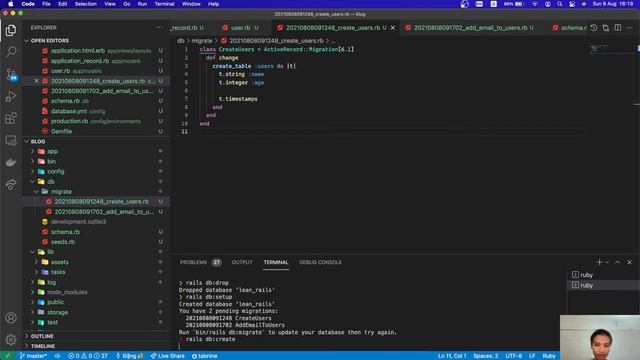Open Source Control view in activity bar
Viewport: 640px width, 360px height.
(11, 74)
